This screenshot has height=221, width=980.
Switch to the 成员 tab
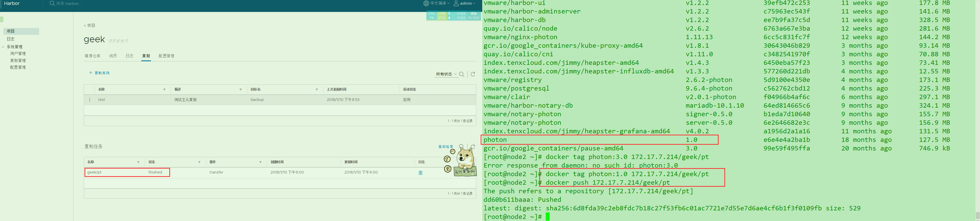[x=113, y=56]
